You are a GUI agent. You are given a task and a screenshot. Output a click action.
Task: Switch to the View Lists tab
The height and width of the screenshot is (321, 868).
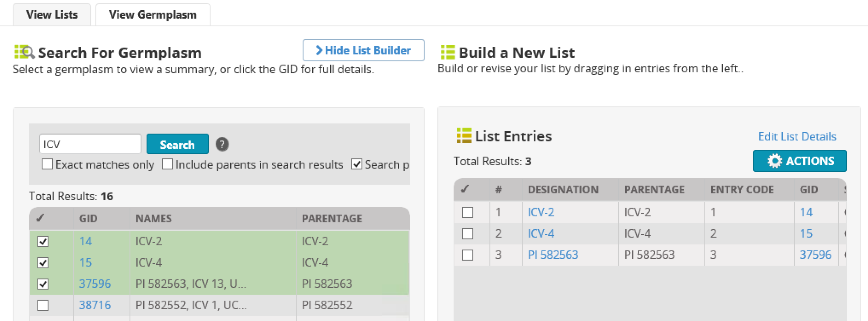coord(52,15)
